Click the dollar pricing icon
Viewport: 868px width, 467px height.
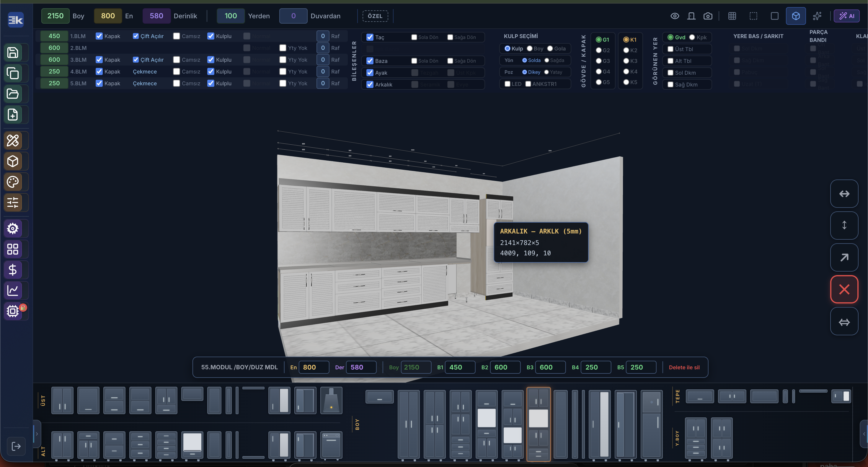click(13, 270)
